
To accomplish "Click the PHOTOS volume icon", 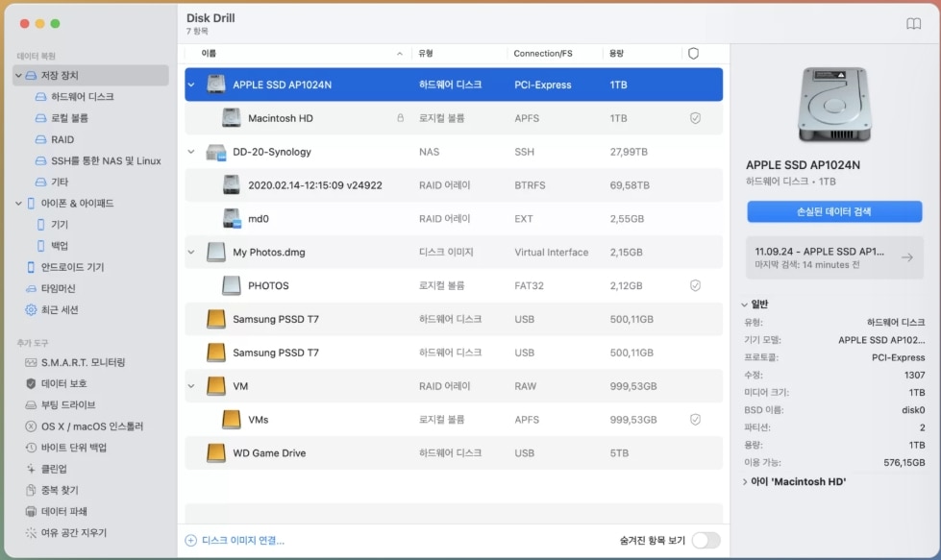I will click(231, 286).
